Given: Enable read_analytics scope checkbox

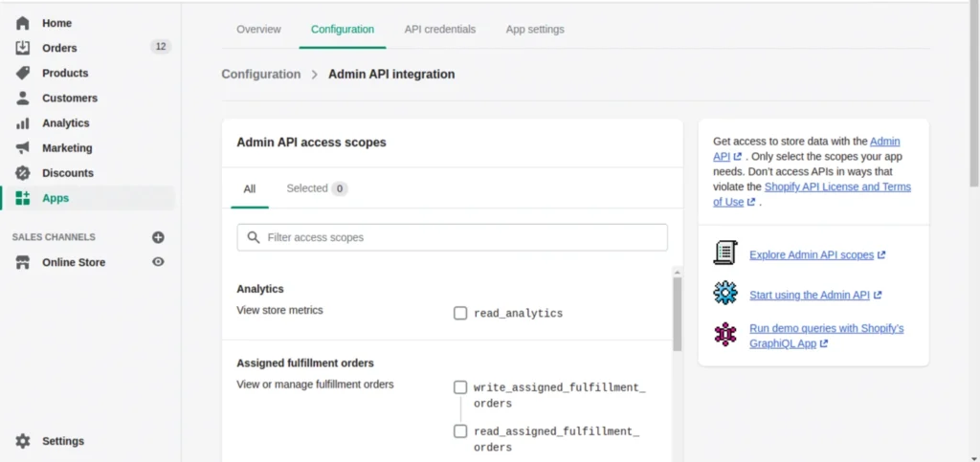Looking at the screenshot, I should [x=460, y=314].
